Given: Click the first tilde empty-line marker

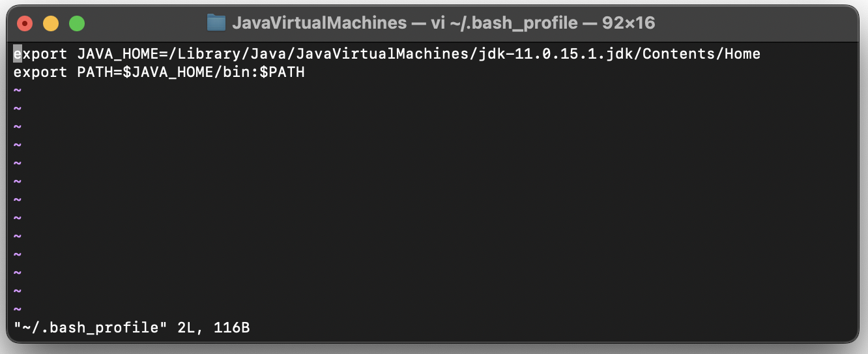Looking at the screenshot, I should point(18,90).
